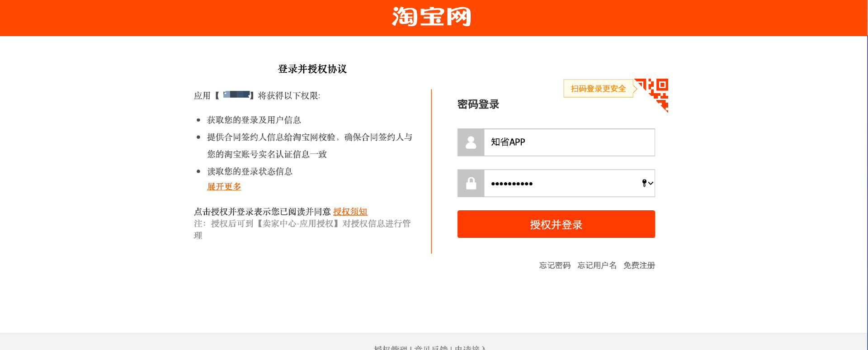Open the saved passwords key dropdown
Image resolution: width=868 pixels, height=350 pixels.
pos(647,183)
